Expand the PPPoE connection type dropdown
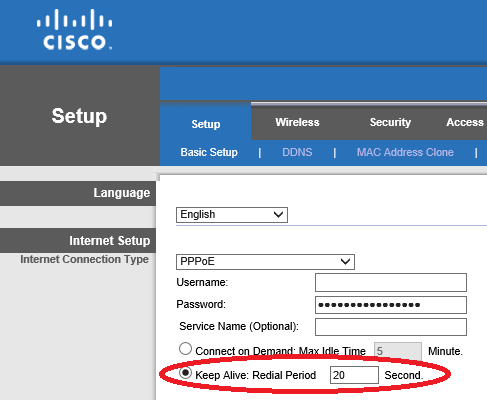The width and height of the screenshot is (487, 400). point(265,262)
